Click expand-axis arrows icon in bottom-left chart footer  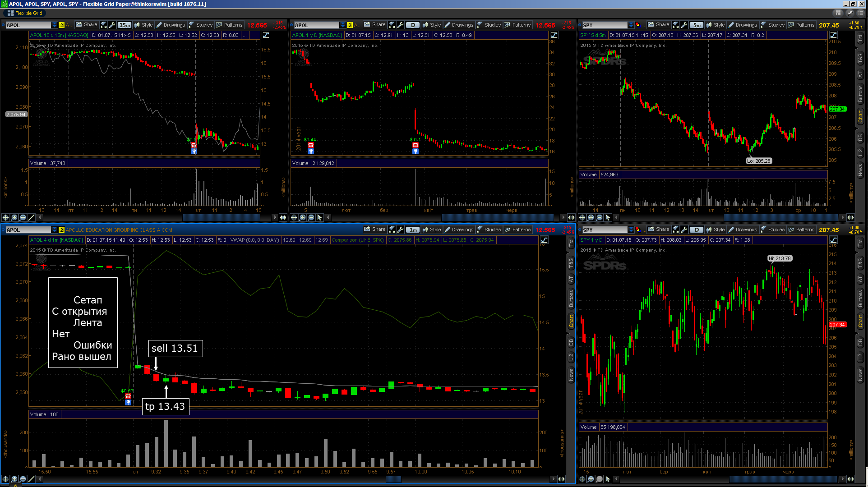click(x=562, y=479)
